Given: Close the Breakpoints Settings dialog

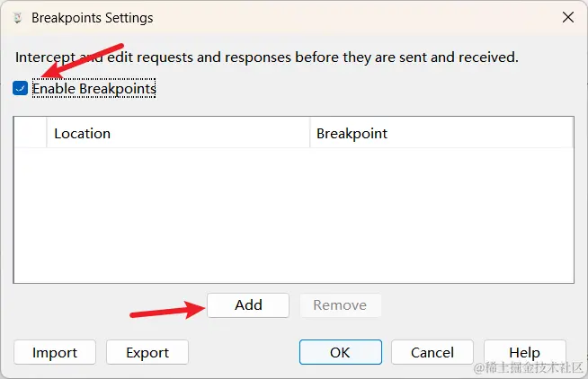Looking at the screenshot, I should tap(567, 17).
